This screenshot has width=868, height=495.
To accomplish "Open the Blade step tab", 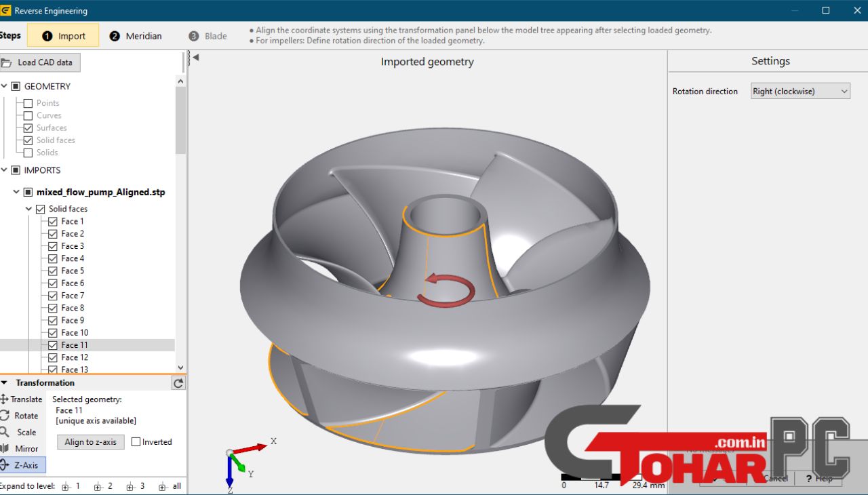I will coord(208,36).
